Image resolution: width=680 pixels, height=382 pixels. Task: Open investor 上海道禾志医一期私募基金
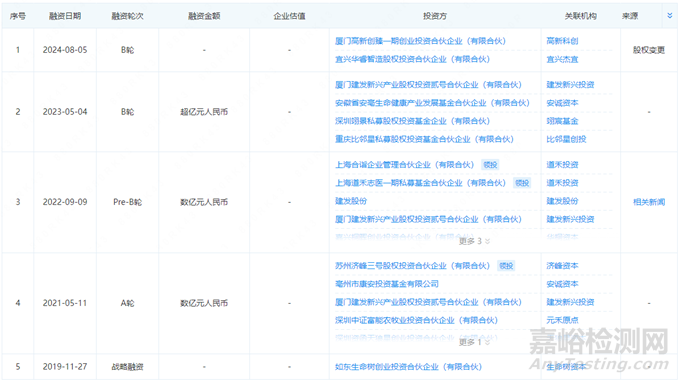[x=420, y=183]
